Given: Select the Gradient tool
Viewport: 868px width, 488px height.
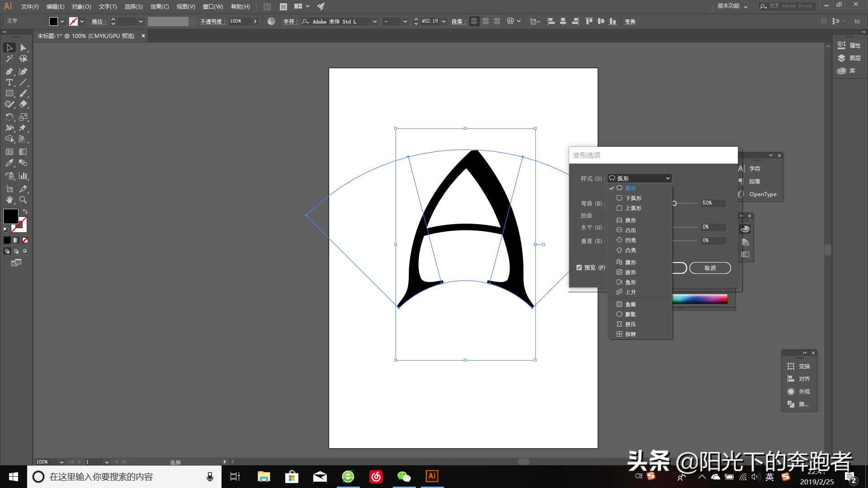Looking at the screenshot, I should (23, 152).
